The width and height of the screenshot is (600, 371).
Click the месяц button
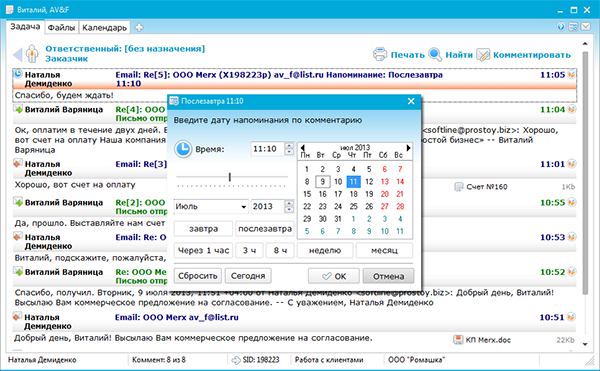tap(384, 251)
